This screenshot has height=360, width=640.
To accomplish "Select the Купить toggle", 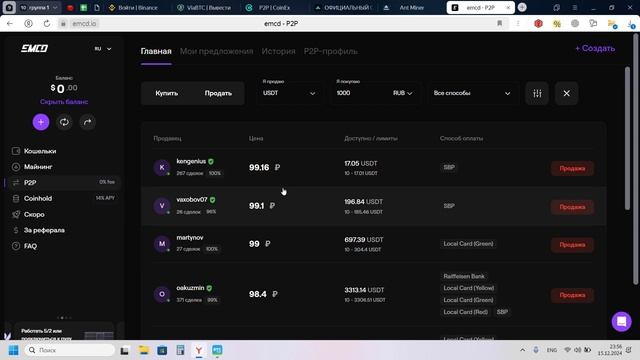I will click(167, 93).
